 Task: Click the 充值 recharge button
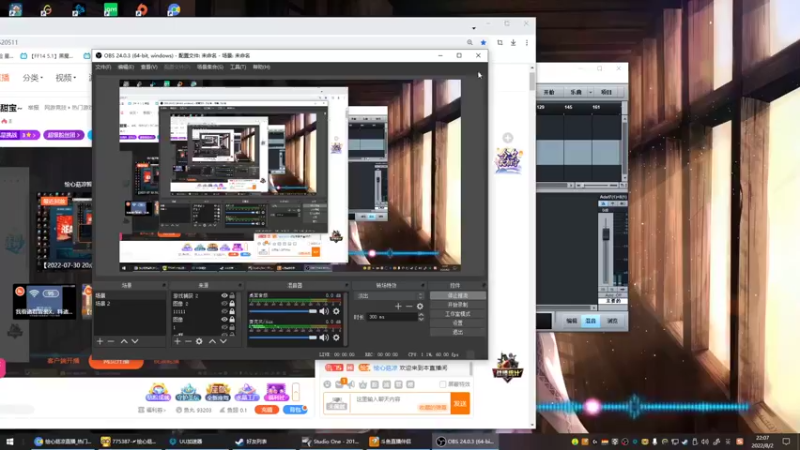click(266, 410)
